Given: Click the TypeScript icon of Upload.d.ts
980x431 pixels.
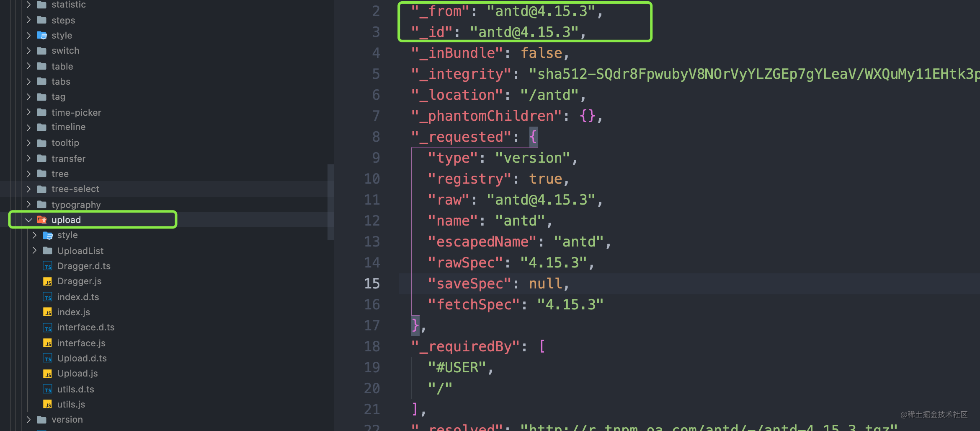Looking at the screenshot, I should click(48, 358).
